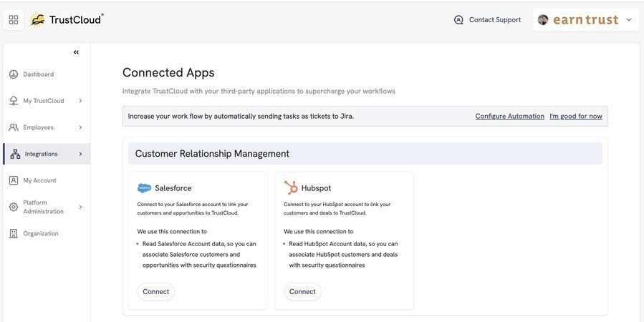Click the Integrations network icon
Image resolution: width=644 pixels, height=322 pixels.
coord(15,155)
